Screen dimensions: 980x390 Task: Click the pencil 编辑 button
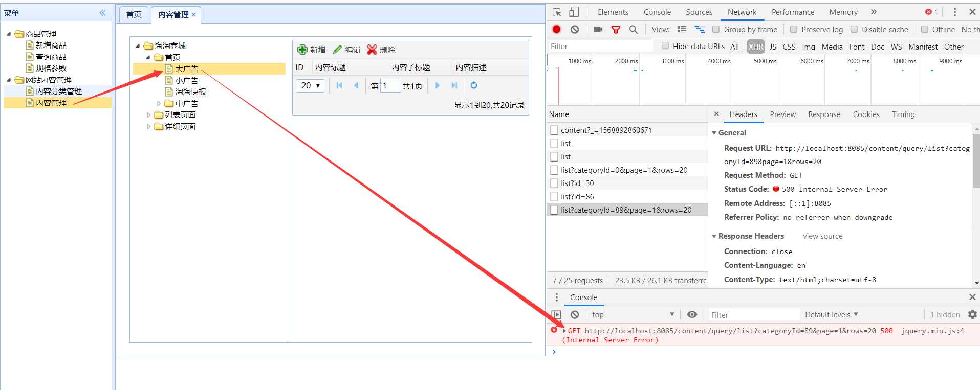pyautogui.click(x=346, y=50)
